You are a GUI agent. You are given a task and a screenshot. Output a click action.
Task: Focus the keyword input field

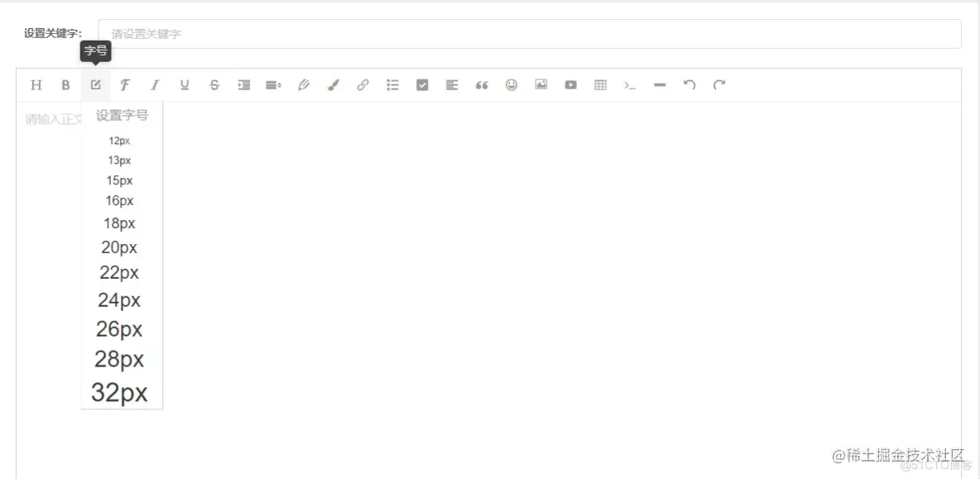click(530, 34)
